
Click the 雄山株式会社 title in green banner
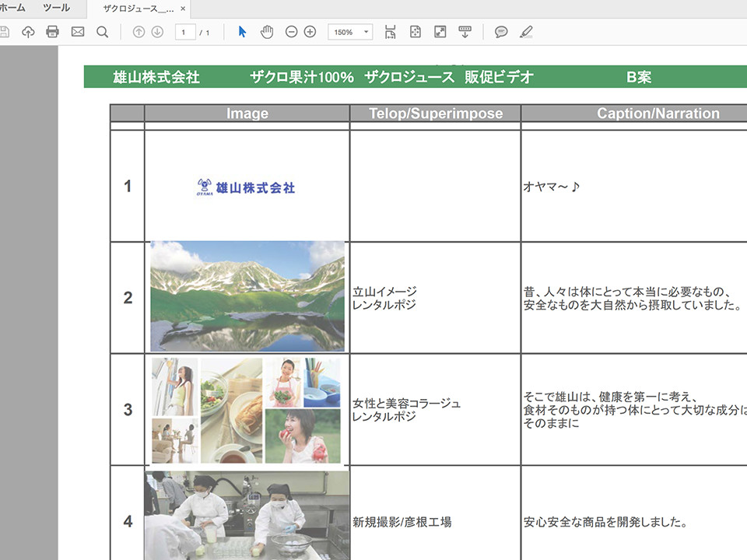[x=156, y=77]
